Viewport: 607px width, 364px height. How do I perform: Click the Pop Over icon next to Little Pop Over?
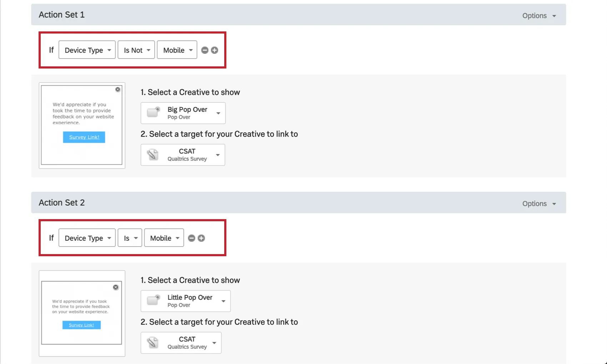coord(153,301)
